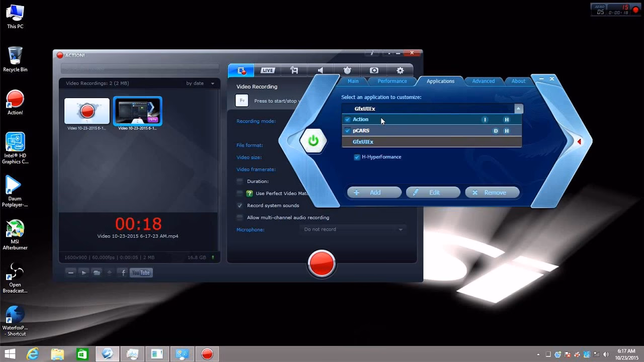Image resolution: width=644 pixels, height=362 pixels.
Task: Open File Explorer from taskbar
Action: tap(57, 354)
